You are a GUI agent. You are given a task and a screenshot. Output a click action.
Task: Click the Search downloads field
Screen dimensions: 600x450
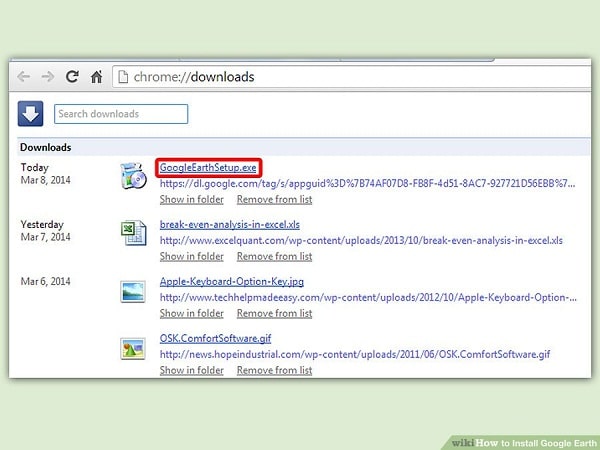[x=121, y=114]
